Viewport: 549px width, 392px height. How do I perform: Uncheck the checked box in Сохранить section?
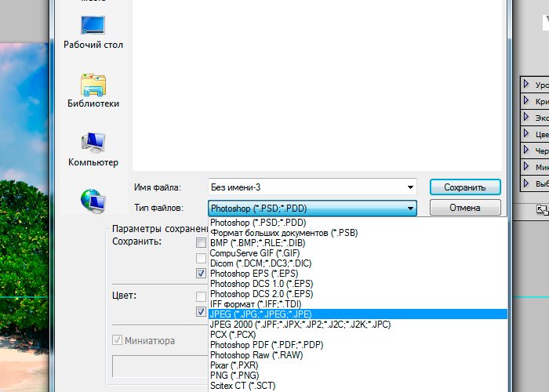coord(202,274)
